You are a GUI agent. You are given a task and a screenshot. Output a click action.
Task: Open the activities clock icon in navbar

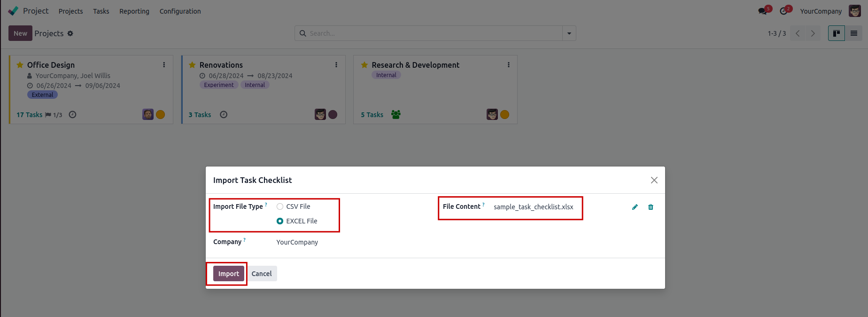click(783, 11)
